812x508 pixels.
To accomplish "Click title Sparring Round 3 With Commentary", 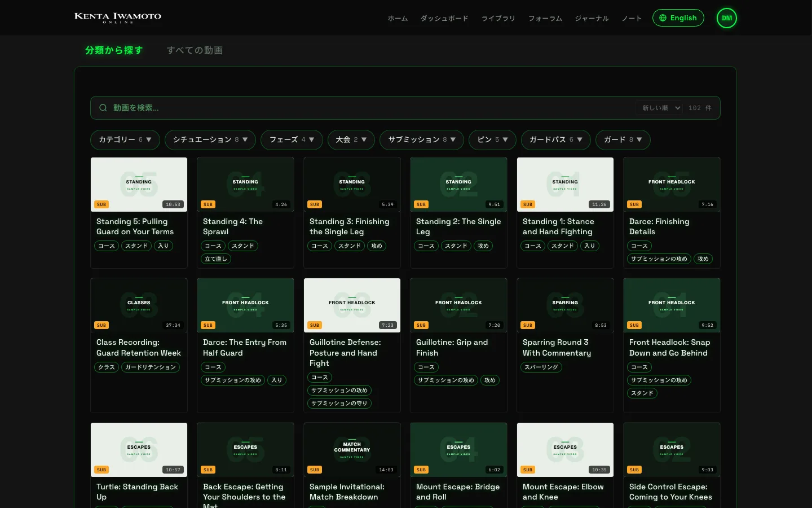I will pyautogui.click(x=557, y=347).
